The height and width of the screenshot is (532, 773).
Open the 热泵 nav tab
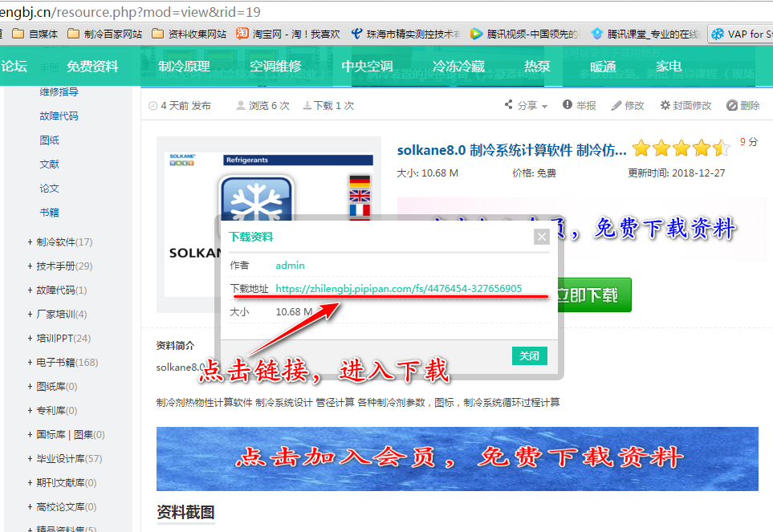tap(537, 66)
